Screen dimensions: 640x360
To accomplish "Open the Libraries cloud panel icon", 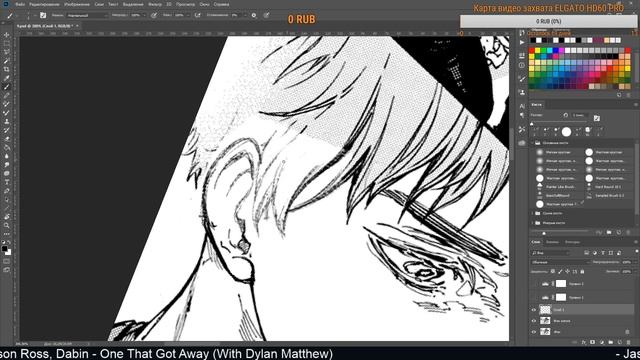I will point(522,143).
